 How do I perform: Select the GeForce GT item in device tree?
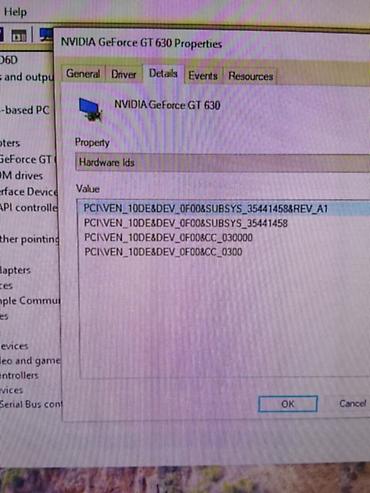(x=28, y=159)
